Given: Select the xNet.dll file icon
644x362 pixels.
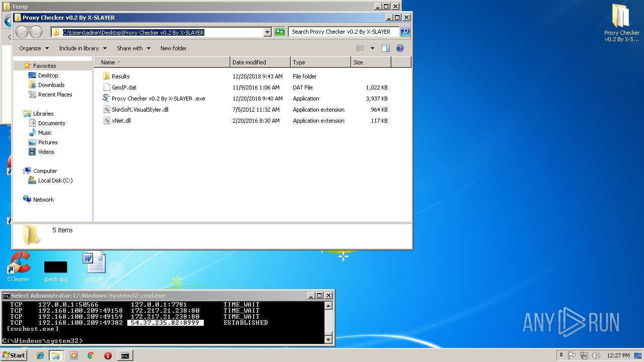Looking at the screenshot, I should point(106,121).
